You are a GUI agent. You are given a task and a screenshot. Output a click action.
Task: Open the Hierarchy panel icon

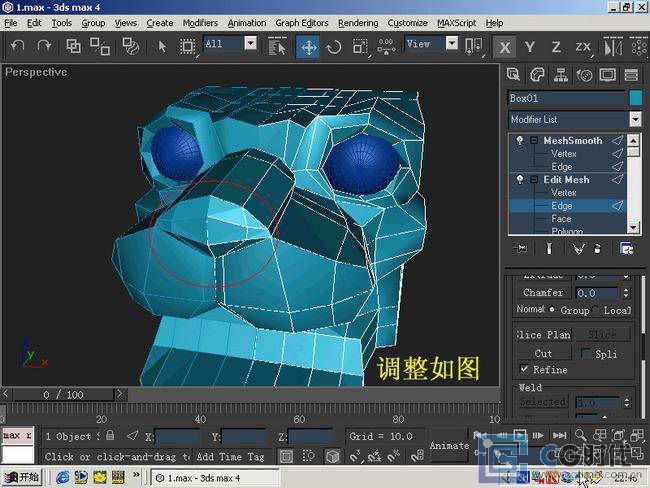coord(561,74)
